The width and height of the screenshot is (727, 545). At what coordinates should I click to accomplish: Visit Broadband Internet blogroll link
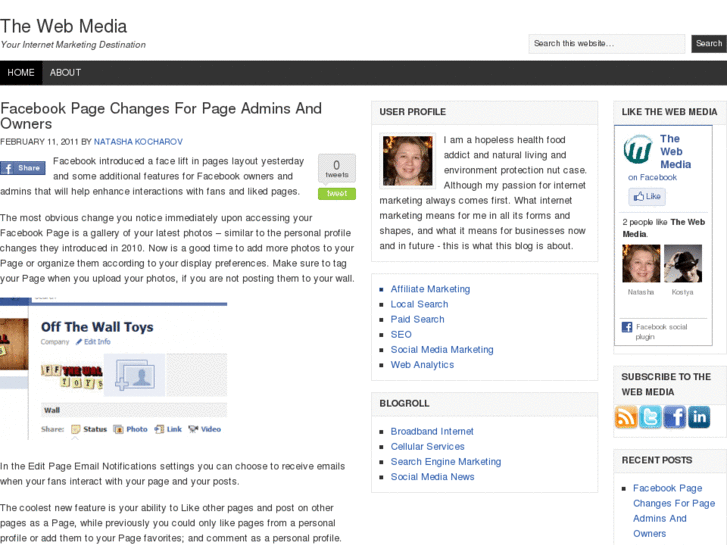click(x=432, y=431)
